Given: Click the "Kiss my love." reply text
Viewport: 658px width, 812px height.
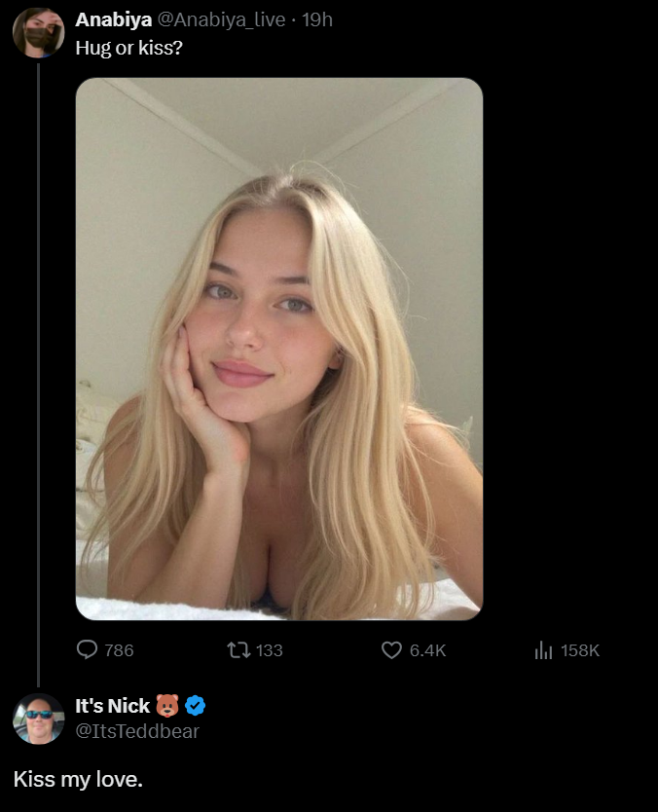Looking at the screenshot, I should point(78,779).
